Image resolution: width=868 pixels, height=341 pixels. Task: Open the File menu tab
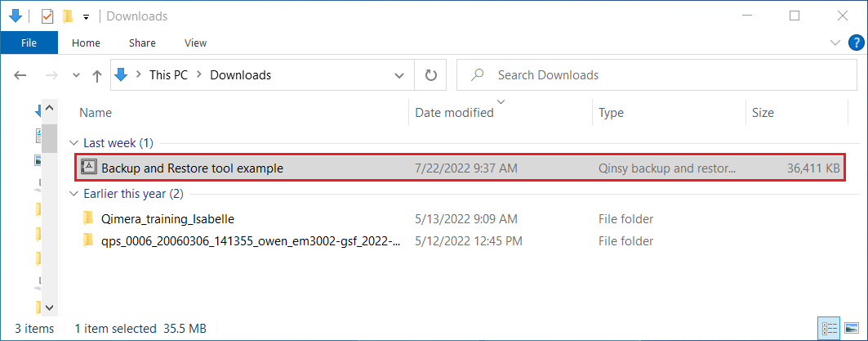[x=29, y=43]
